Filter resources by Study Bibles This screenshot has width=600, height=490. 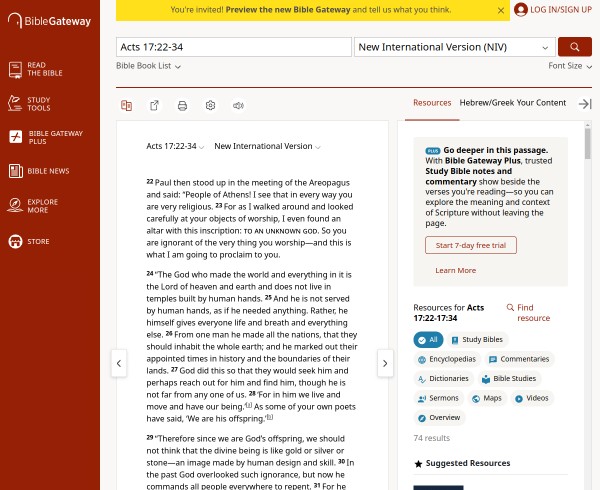(477, 340)
